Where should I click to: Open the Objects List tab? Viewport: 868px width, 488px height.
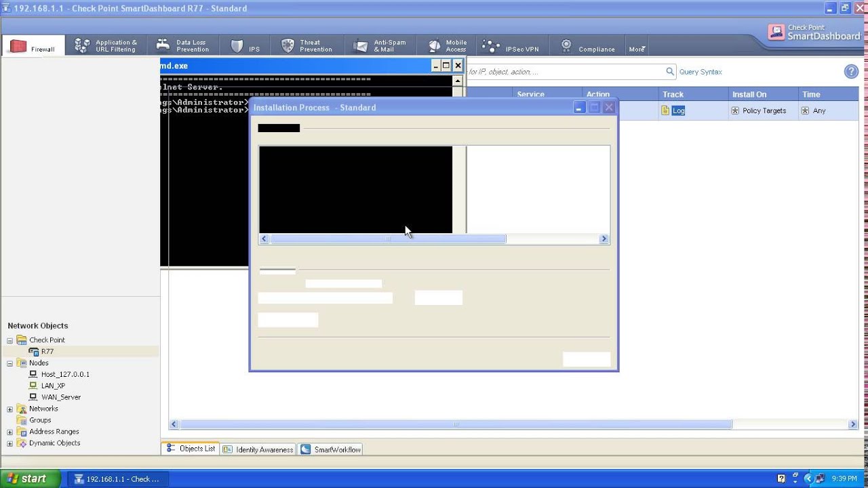tap(191, 449)
